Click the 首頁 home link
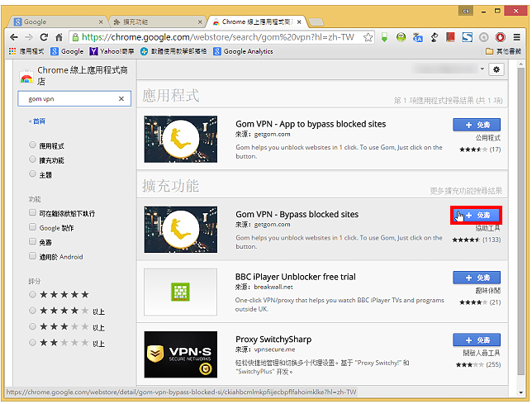The width and height of the screenshot is (532, 404). click(37, 121)
